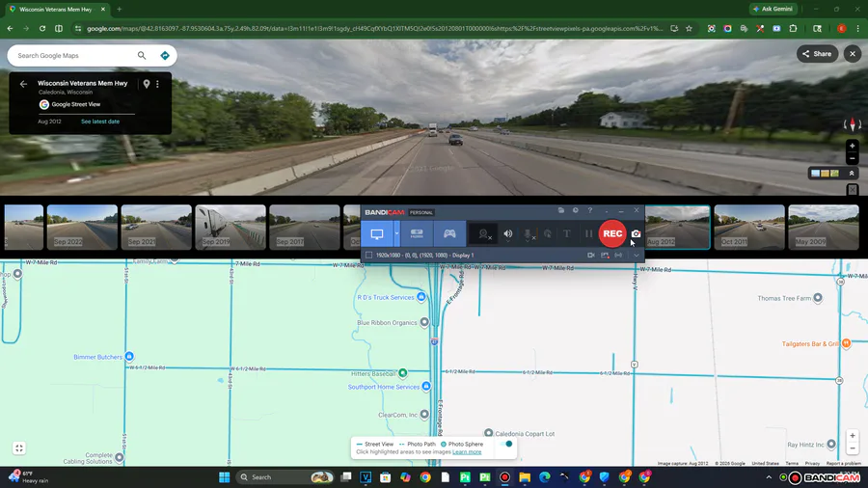This screenshot has height=488, width=868.
Task: Open Bandicam image capture settings icon
Action: click(x=605, y=255)
